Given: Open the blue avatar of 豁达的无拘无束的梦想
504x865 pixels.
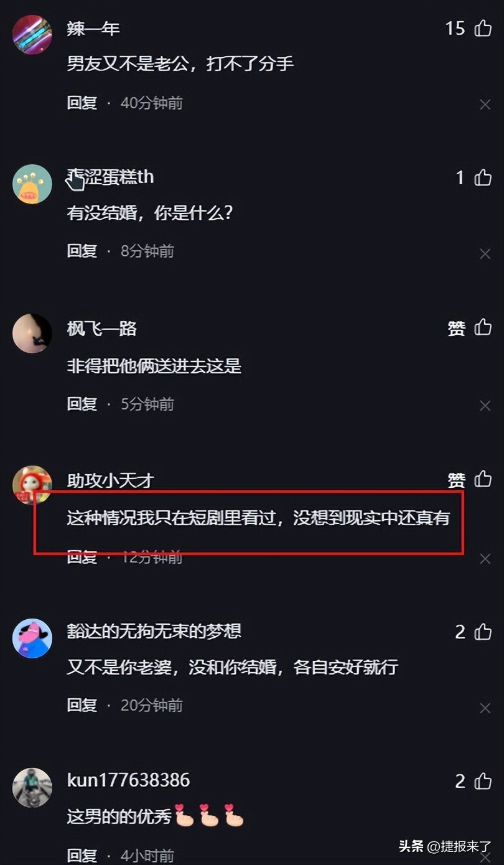Looking at the screenshot, I should point(32,638).
